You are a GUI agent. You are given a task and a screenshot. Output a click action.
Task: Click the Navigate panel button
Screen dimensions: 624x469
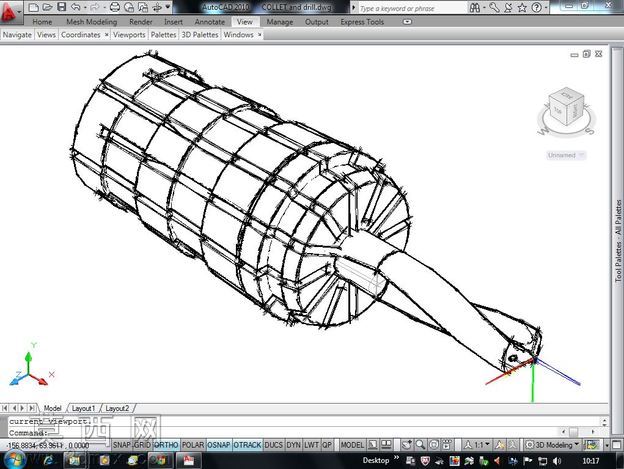(17, 35)
